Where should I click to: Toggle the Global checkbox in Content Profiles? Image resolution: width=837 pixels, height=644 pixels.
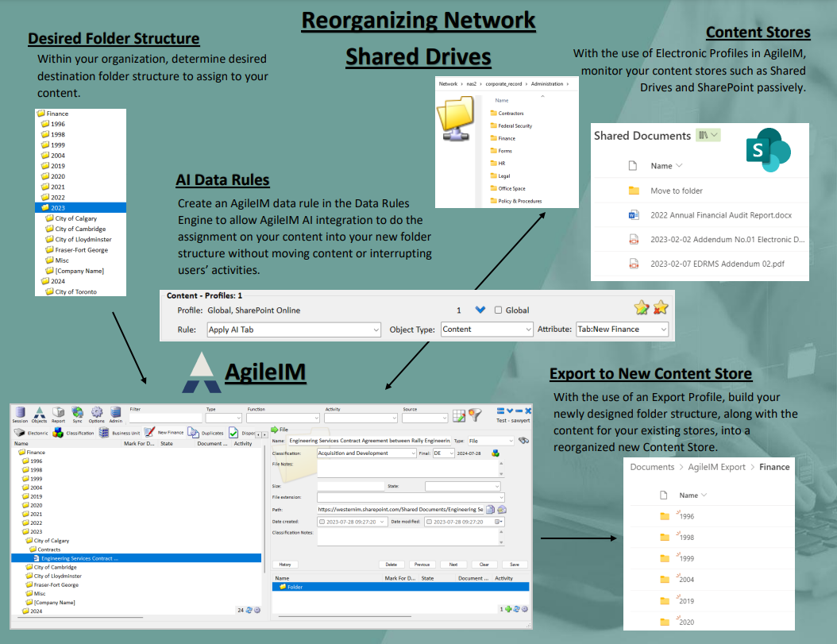point(499,310)
